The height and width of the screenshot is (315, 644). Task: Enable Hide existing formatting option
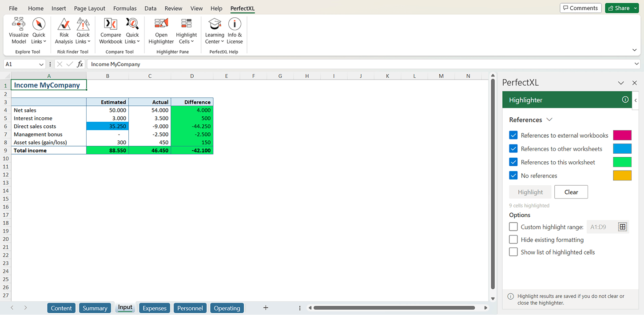click(513, 239)
